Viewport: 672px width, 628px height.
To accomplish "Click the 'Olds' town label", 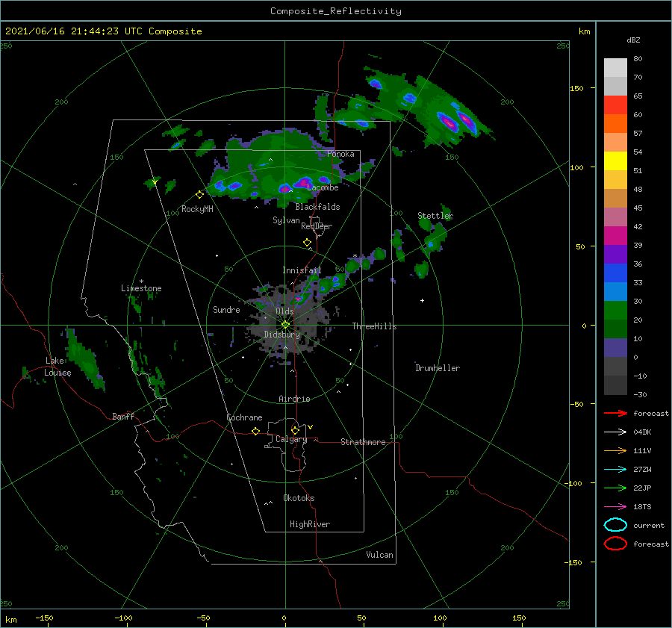I will click(284, 311).
